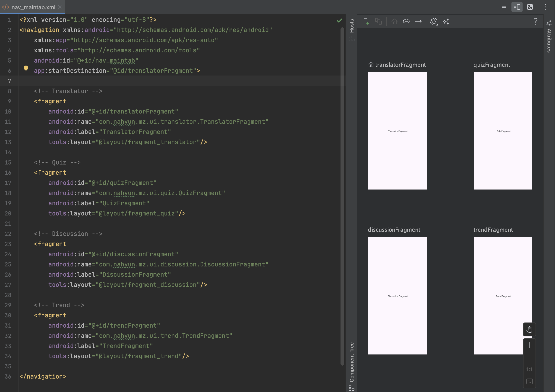The height and width of the screenshot is (392, 555).
Task: Click the fragment tag on line 30
Action: click(50, 315)
